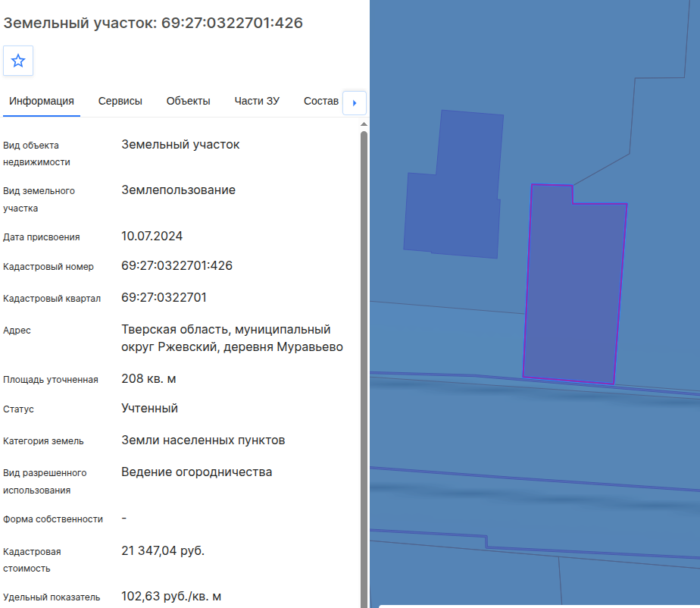Go to the Состав tab
This screenshot has width=700, height=608.
point(321,102)
